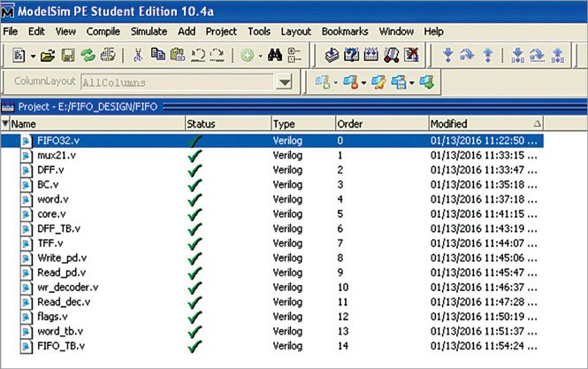
Task: Click the green Reload icon
Action: click(x=88, y=55)
